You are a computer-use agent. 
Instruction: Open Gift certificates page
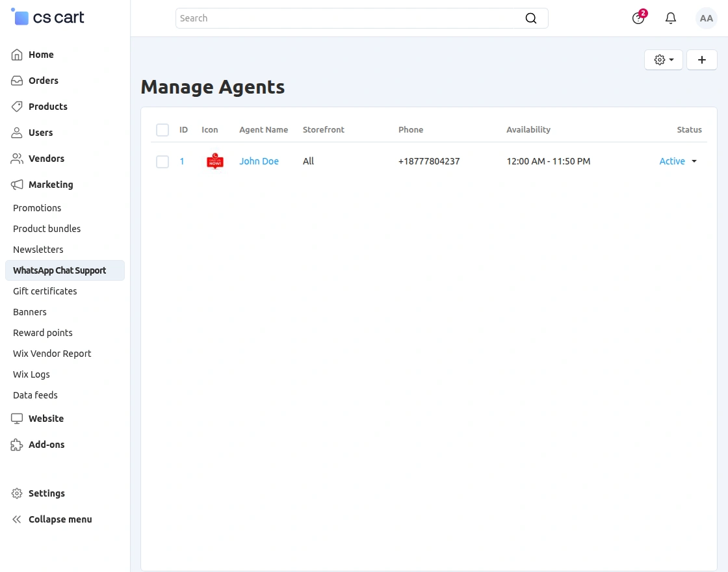tap(45, 291)
